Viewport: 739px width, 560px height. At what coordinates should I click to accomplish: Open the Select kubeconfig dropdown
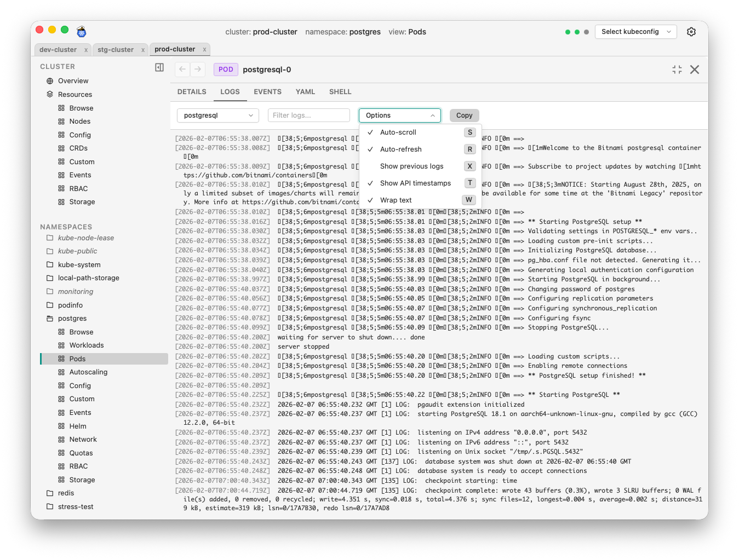pos(635,32)
